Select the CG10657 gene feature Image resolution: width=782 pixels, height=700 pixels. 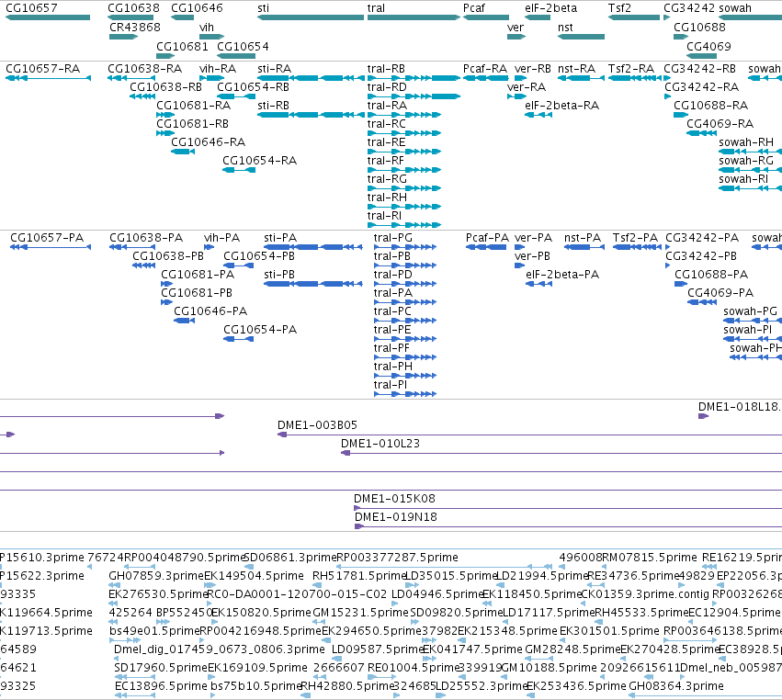(48, 17)
